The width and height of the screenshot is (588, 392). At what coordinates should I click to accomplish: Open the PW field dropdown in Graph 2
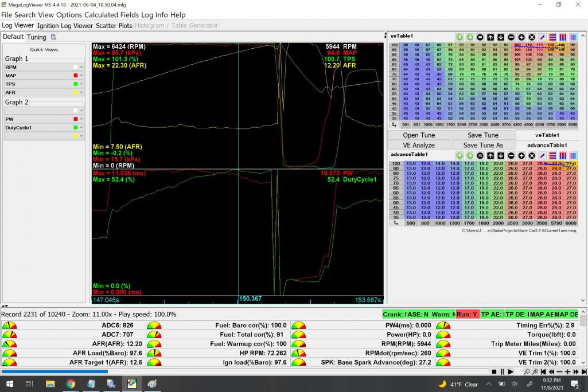point(81,119)
